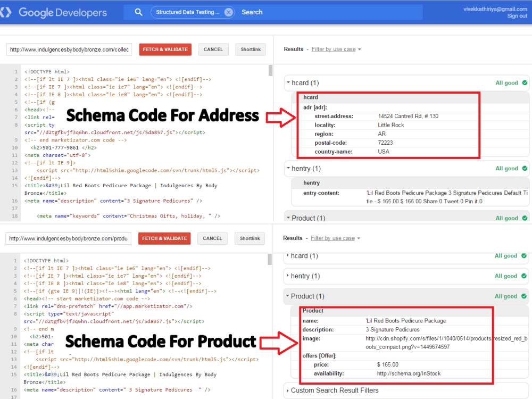Click availability value http://schema.org/InStock
This screenshot has height=399, width=532.
coord(409,373)
